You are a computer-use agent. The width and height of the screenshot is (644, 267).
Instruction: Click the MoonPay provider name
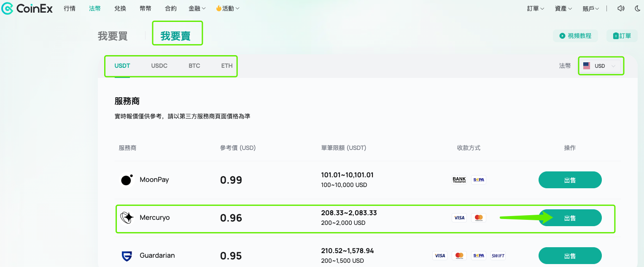[154, 180]
